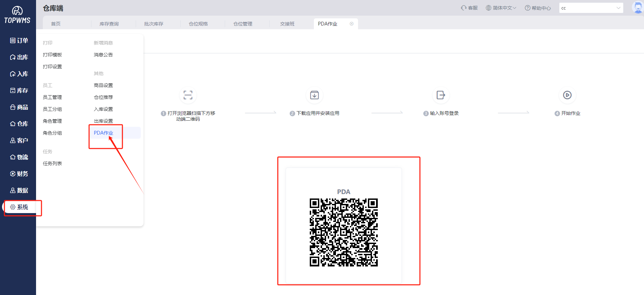Open 任务列表 menu item
The image size is (644, 295).
pyautogui.click(x=52, y=163)
